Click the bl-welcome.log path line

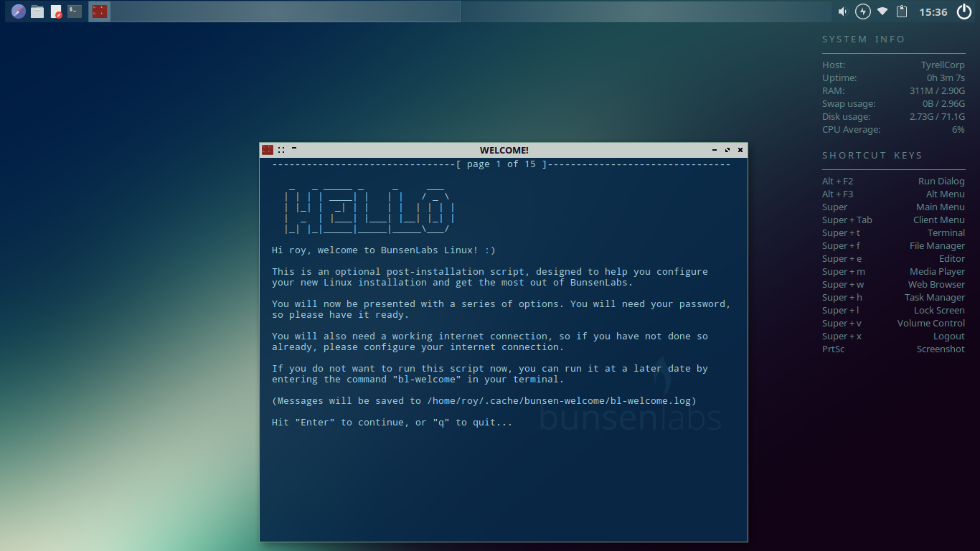pos(484,401)
